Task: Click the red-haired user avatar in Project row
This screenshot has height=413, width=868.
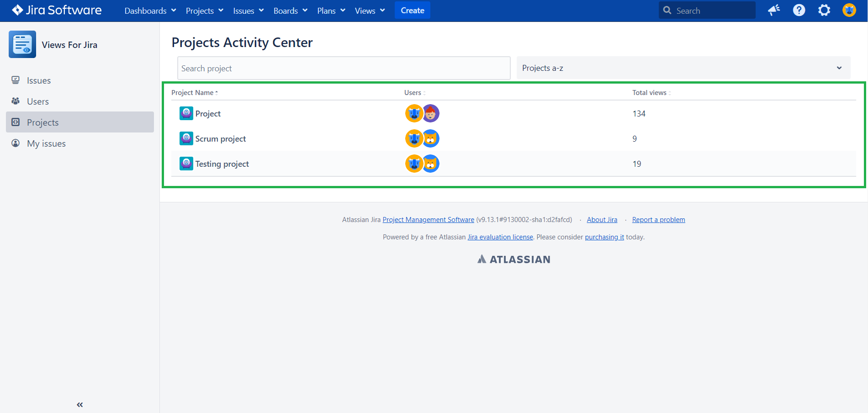Action: tap(431, 113)
